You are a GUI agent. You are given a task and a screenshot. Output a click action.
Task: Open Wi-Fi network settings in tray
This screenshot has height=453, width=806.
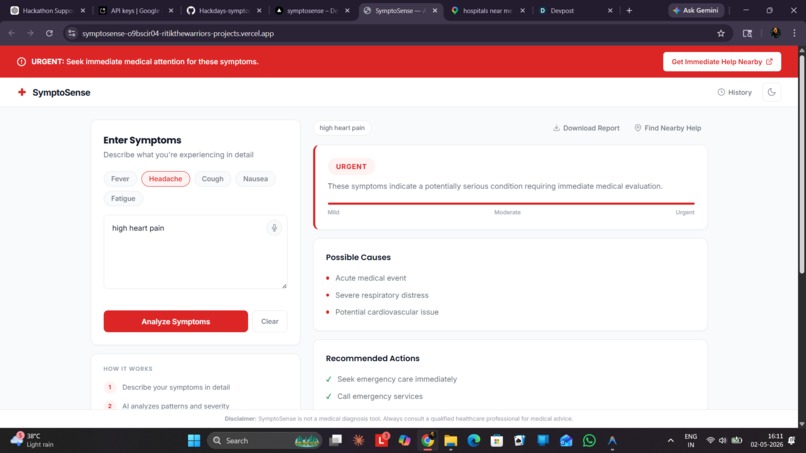[x=710, y=441]
